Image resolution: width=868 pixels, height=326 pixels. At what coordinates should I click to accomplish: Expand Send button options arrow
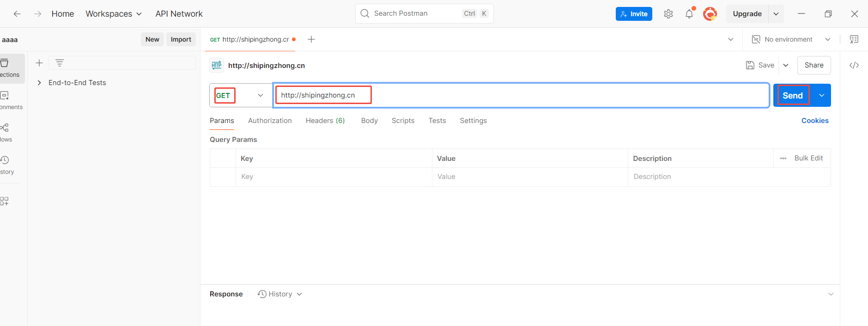pos(821,95)
